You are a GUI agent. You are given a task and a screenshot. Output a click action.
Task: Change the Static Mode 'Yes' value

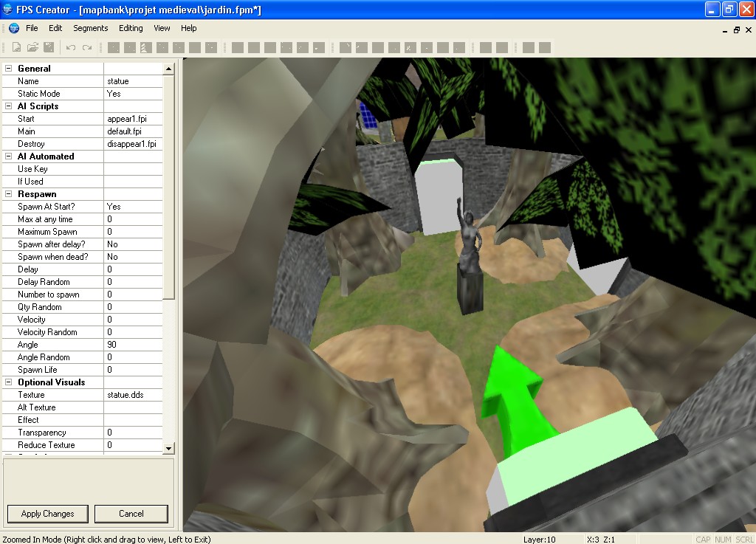(x=133, y=94)
